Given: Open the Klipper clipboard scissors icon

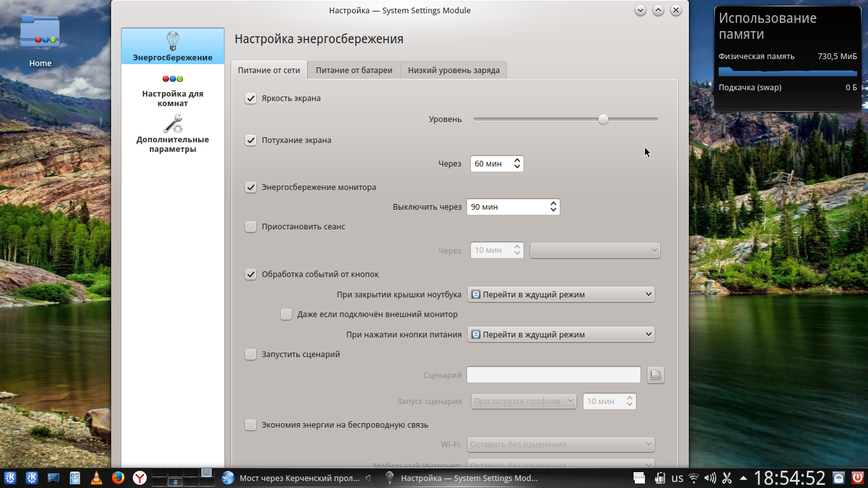Looking at the screenshot, I should click(728, 478).
